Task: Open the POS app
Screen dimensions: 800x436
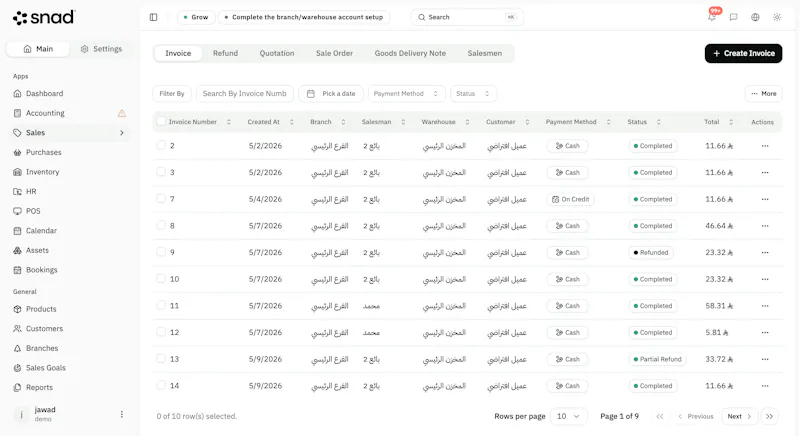Action: [33, 211]
